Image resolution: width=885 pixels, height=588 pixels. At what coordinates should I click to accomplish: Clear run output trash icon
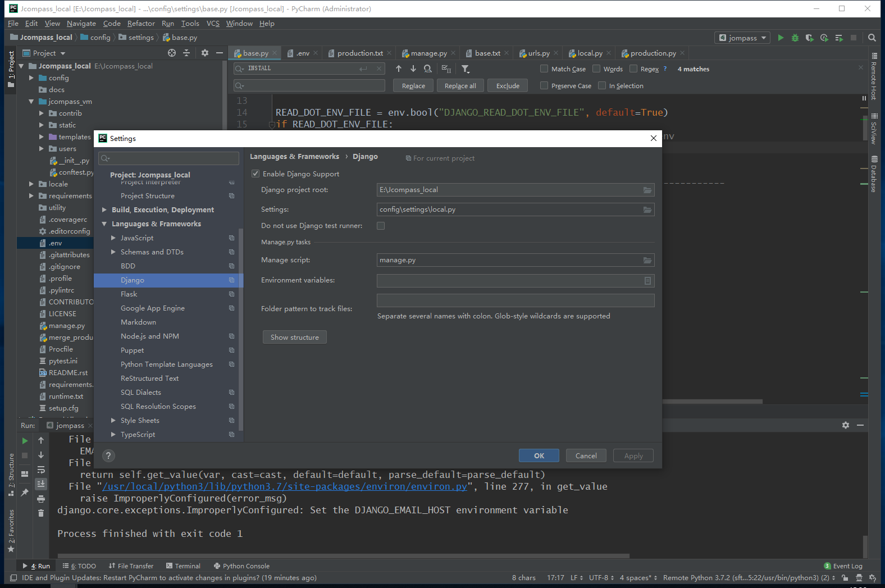click(x=41, y=513)
